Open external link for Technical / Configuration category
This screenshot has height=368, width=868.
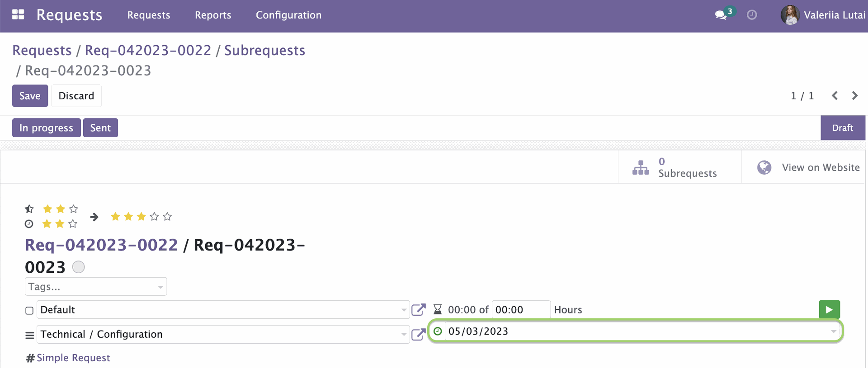419,334
